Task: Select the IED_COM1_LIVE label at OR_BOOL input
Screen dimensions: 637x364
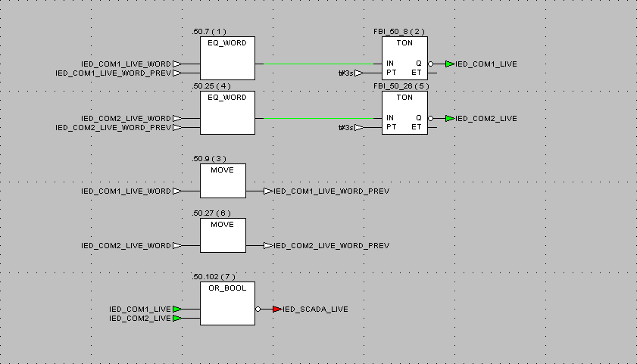Action: pos(140,310)
